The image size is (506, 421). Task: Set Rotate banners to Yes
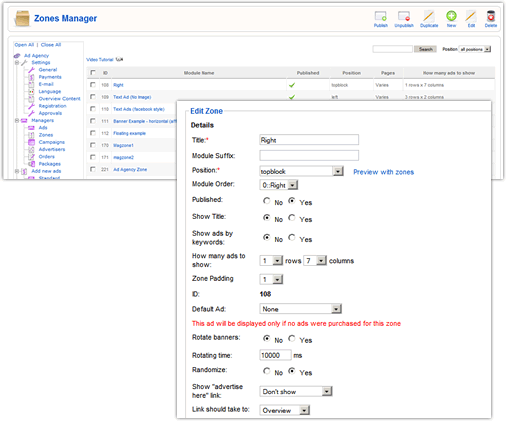(292, 338)
